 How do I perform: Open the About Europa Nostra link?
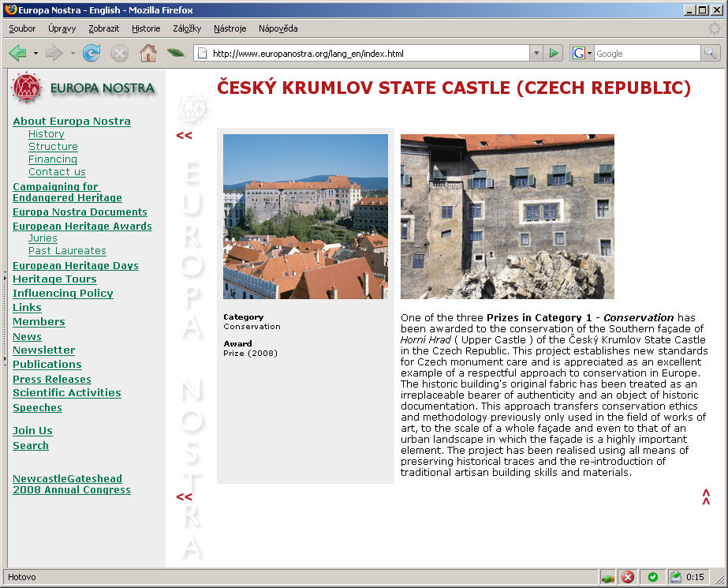[72, 122]
